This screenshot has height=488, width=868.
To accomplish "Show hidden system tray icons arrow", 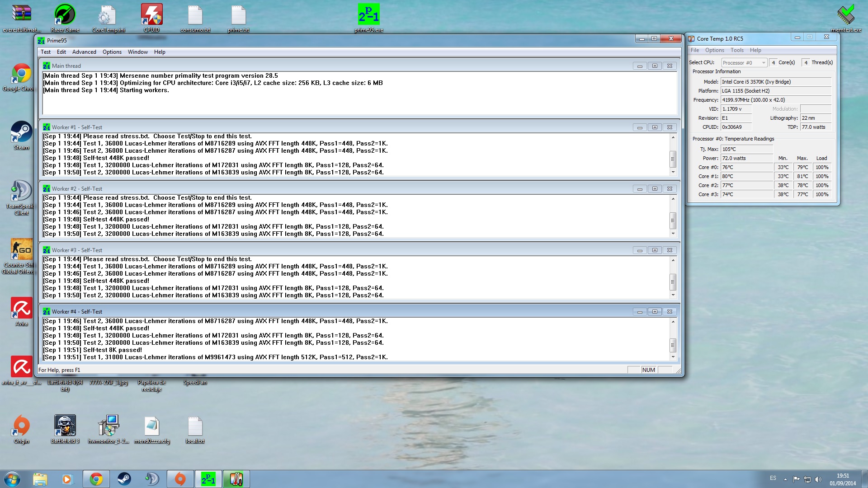I will (x=785, y=479).
